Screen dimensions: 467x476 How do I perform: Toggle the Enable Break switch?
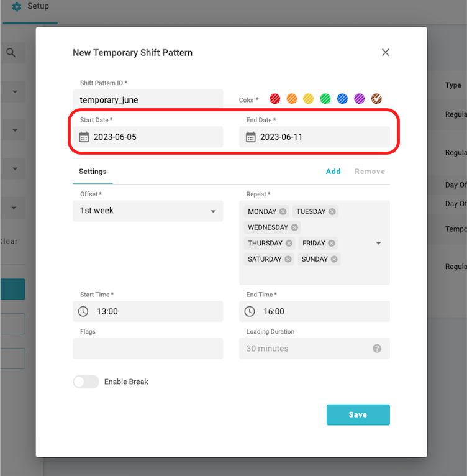(86, 382)
